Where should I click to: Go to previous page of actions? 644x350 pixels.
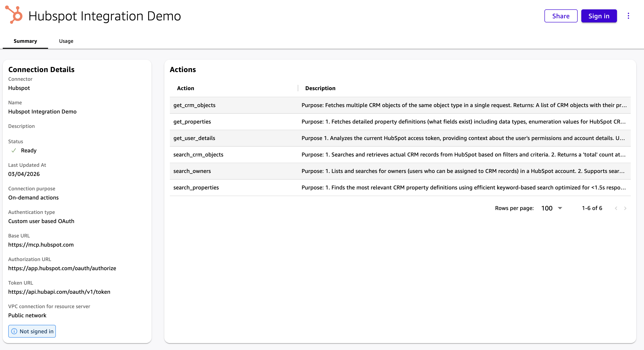[x=616, y=208]
